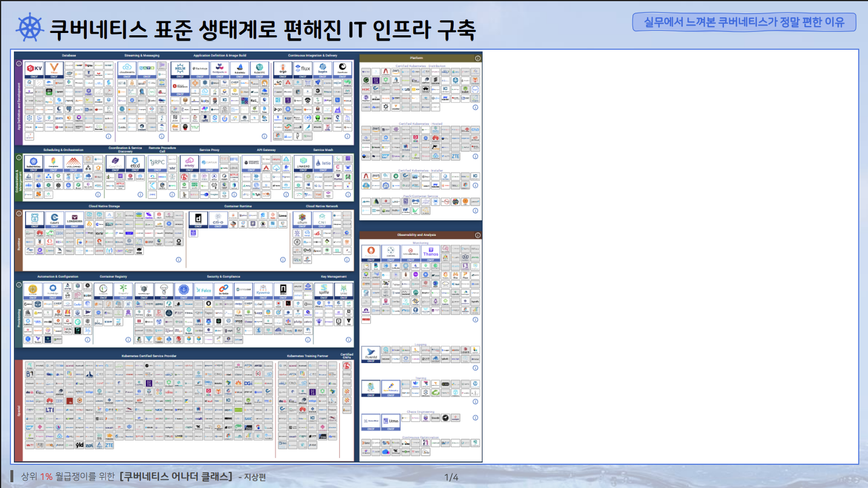This screenshot has height=488, width=868.
Task: Open the Argo project card
Action: pyautogui.click(x=283, y=69)
